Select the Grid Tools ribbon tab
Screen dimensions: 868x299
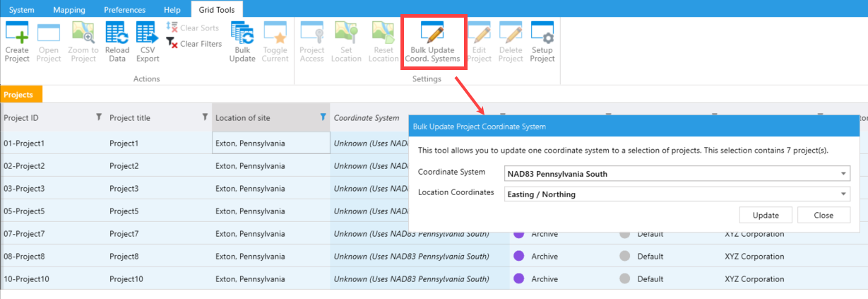coord(218,10)
